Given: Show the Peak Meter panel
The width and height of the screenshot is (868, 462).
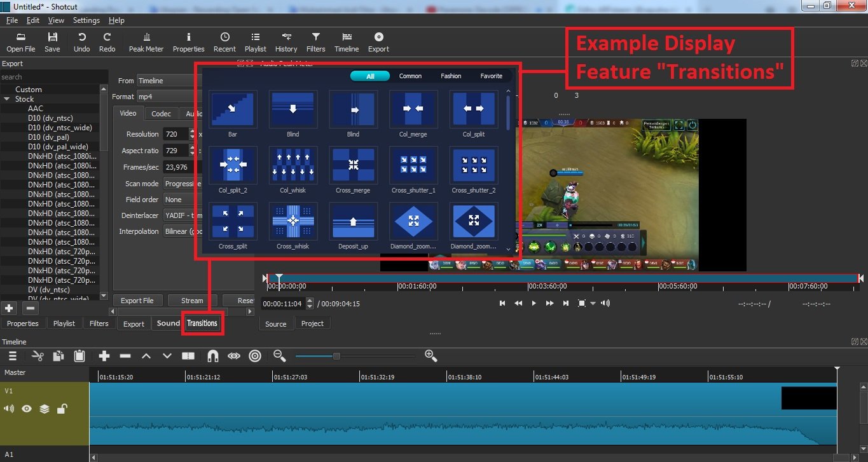Looking at the screenshot, I should click(x=146, y=42).
